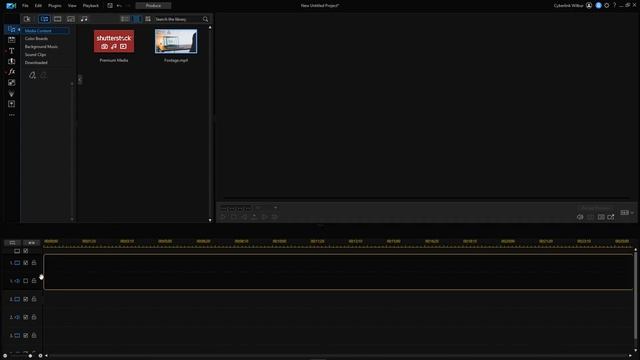Undock the preview window icon

[611, 217]
